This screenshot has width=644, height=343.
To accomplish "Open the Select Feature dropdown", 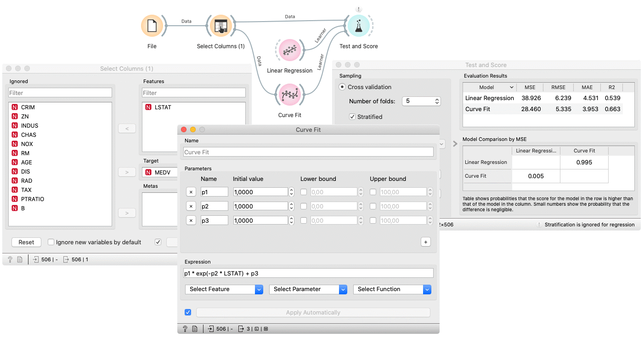I will click(x=223, y=289).
